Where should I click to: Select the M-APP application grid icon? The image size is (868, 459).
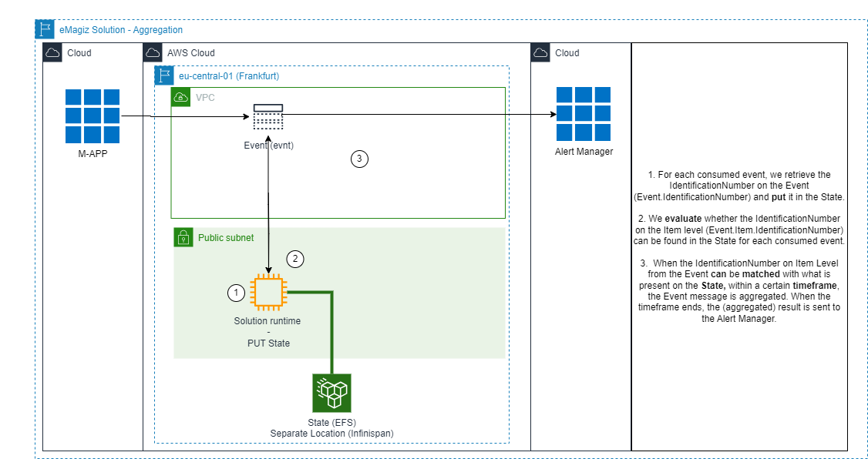[x=92, y=116]
